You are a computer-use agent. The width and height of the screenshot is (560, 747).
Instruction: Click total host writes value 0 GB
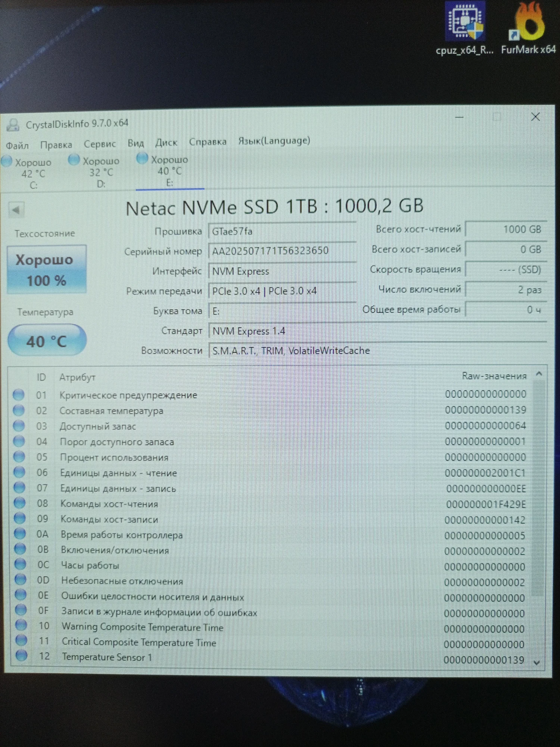[506, 249]
